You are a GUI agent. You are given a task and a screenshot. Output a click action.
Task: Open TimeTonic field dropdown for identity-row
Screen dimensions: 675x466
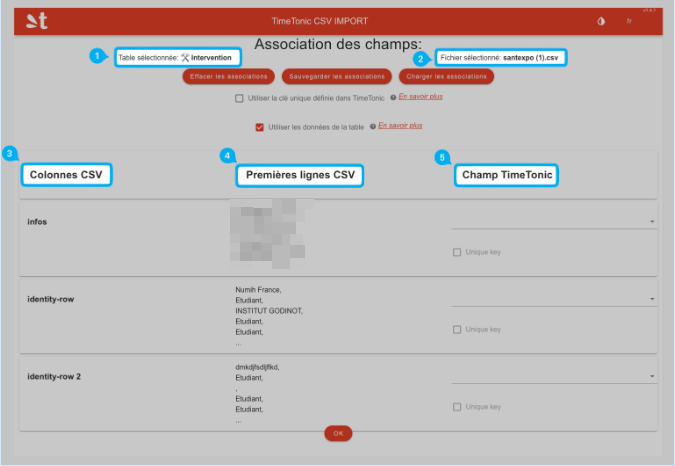tap(554, 299)
